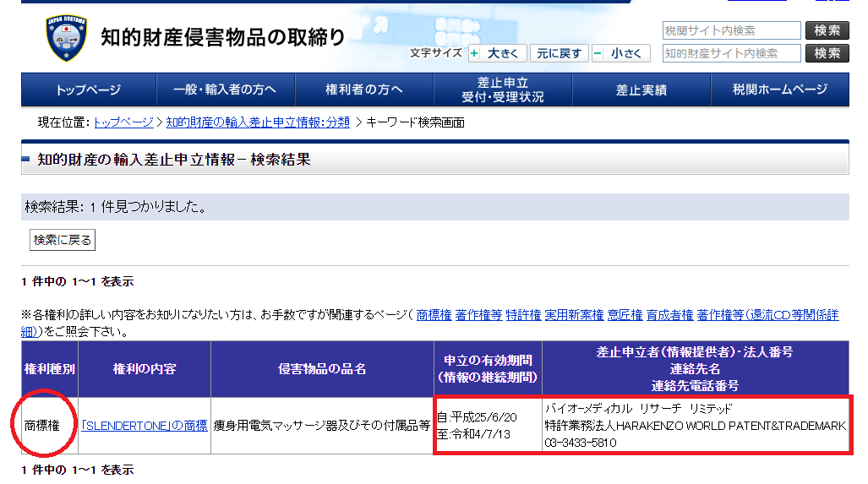Select バイオーメディカル リサーチ リミテッド text
The image size is (868, 484).
[x=638, y=408]
